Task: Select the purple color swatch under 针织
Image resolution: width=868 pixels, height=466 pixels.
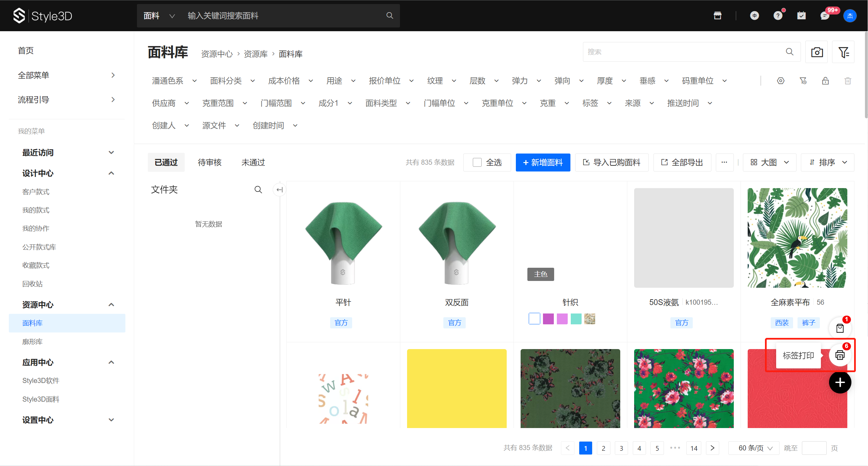Action: click(548, 319)
